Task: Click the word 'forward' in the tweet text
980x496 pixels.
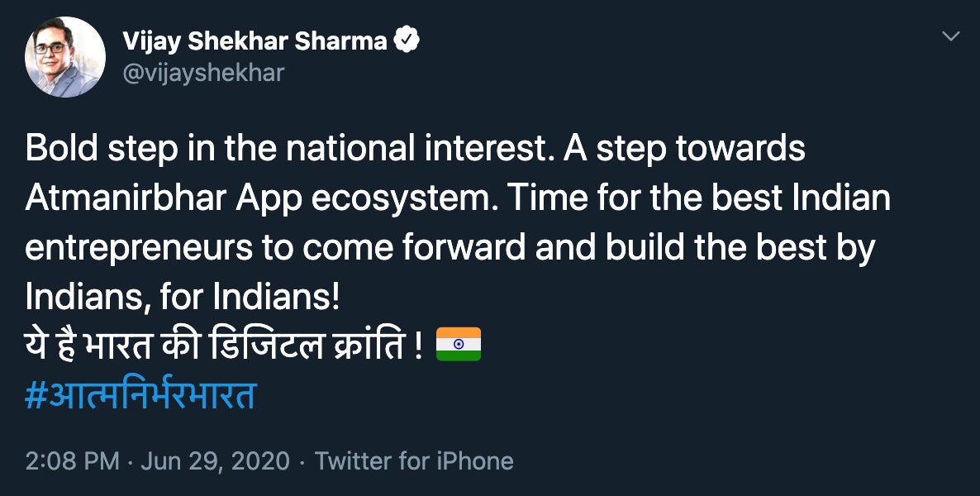Action: [x=464, y=247]
